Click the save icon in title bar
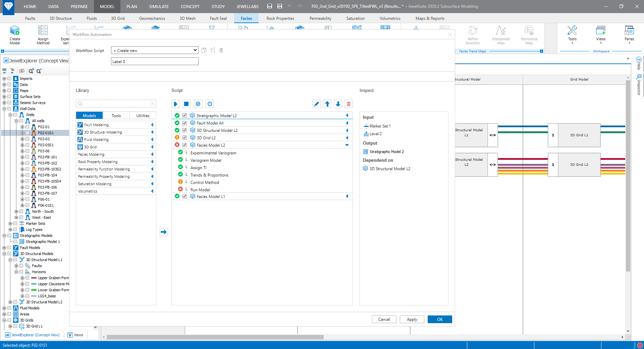The width and height of the screenshot is (644, 349). pyautogui.click(x=270, y=6)
